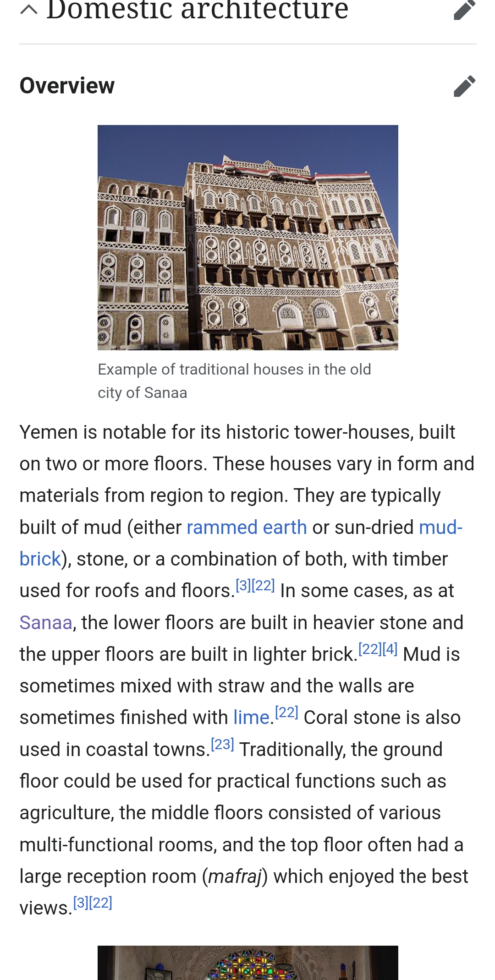Open the stained-glass window image at bottom
The image size is (495, 980).
(x=247, y=963)
